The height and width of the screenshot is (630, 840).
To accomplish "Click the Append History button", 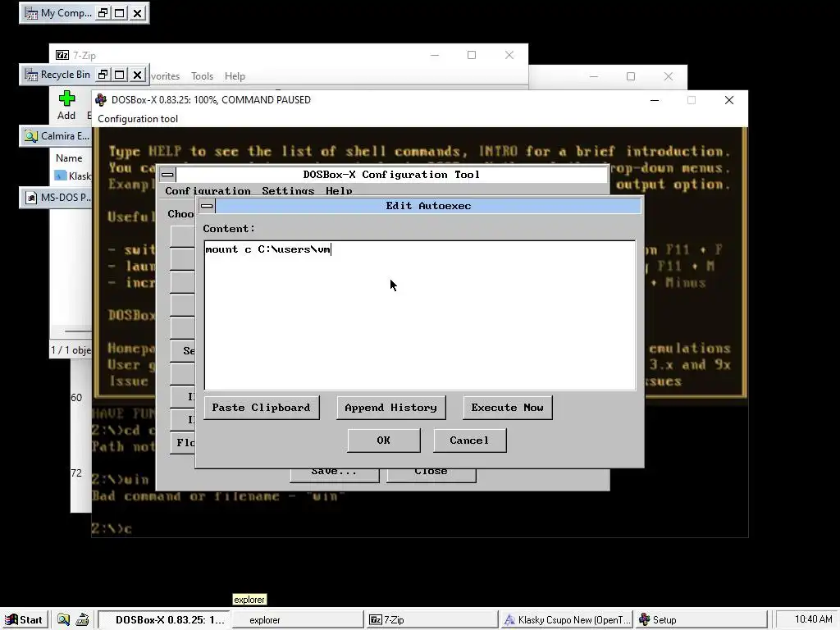I will point(390,408).
